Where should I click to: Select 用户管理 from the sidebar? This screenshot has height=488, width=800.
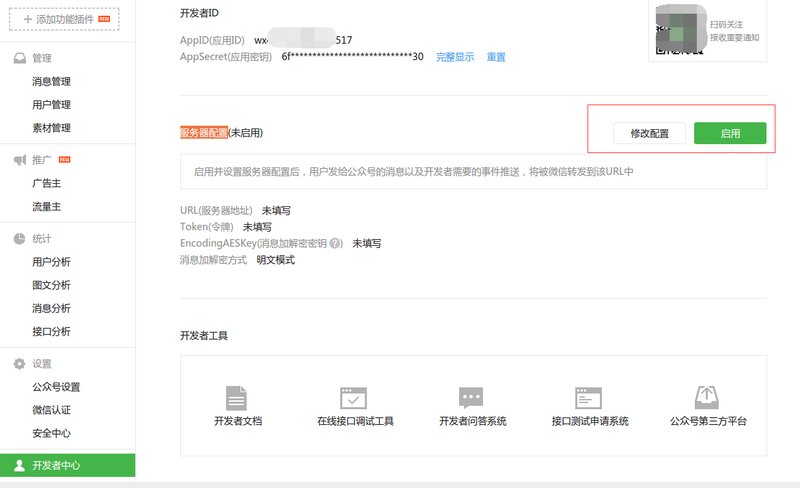click(x=51, y=105)
